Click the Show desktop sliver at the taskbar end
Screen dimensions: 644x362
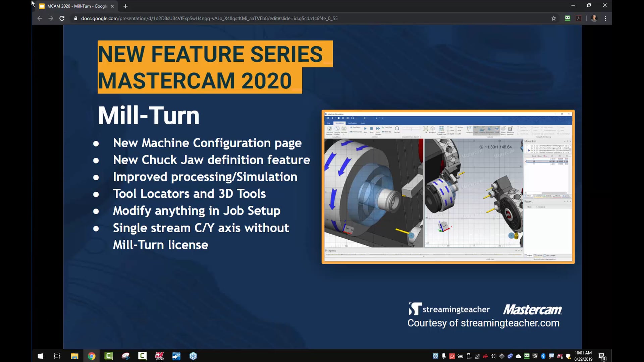point(611,356)
